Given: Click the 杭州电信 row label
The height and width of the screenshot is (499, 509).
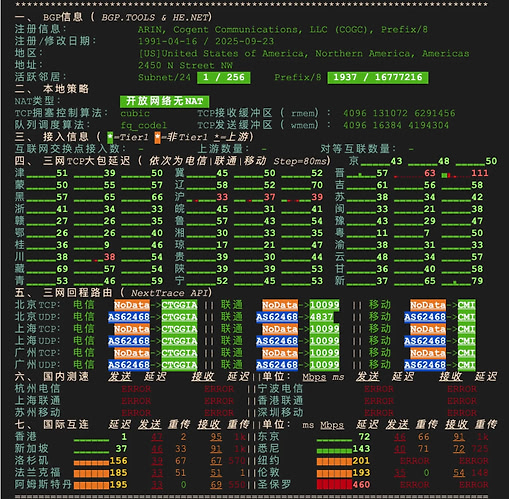Looking at the screenshot, I should 37,389.
